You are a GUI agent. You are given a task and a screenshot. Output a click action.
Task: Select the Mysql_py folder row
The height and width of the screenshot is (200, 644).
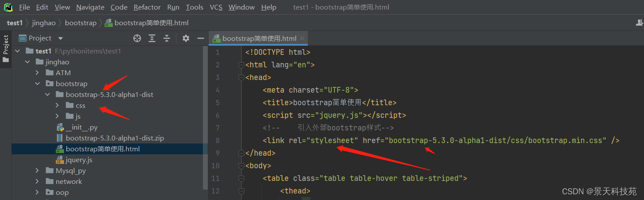[x=108, y=171]
